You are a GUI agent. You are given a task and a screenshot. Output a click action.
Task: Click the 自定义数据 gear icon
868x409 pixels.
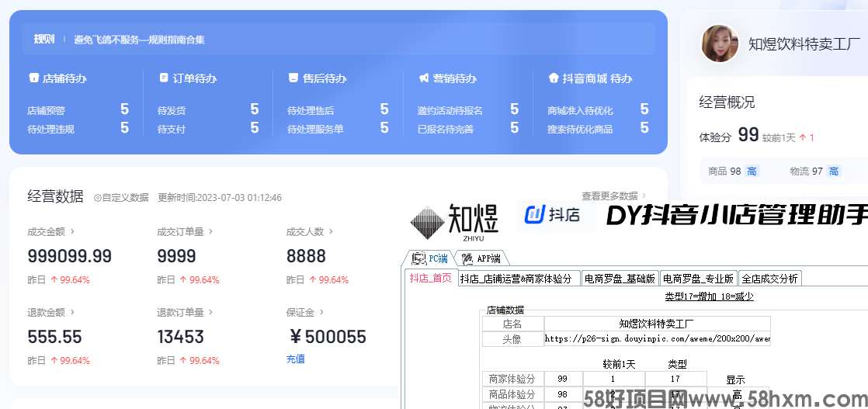click(x=97, y=198)
